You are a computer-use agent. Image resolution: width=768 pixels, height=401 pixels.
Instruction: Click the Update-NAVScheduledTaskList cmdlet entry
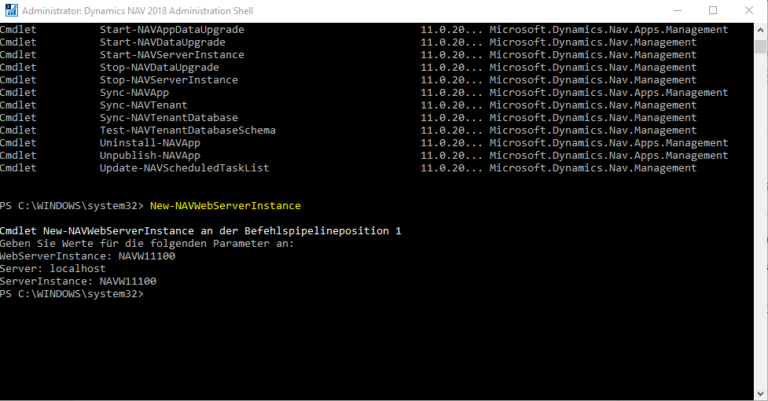(185, 168)
